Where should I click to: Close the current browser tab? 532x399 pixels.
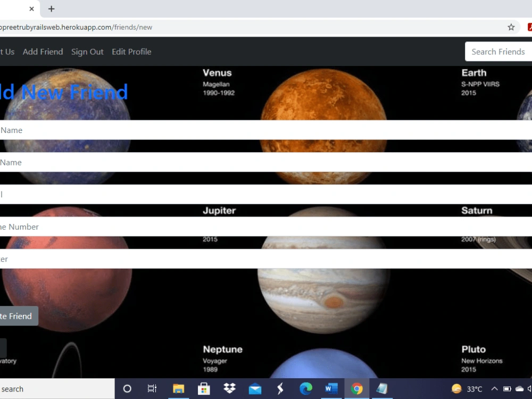pos(31,9)
